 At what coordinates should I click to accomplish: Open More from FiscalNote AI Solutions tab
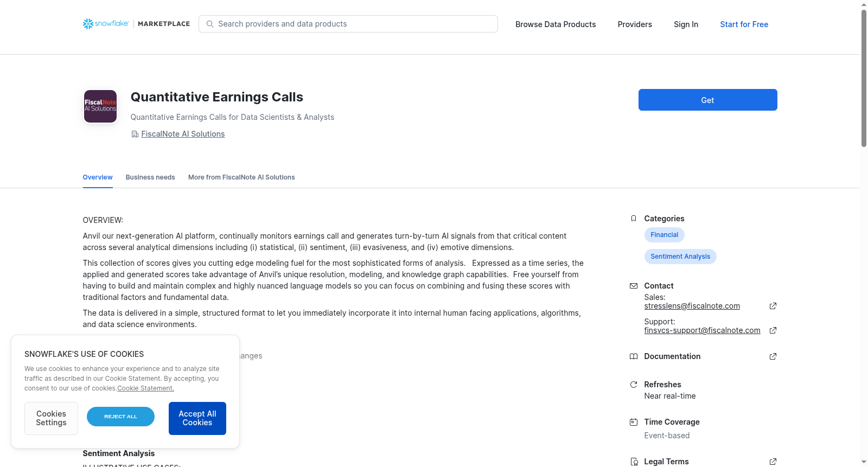[241, 177]
